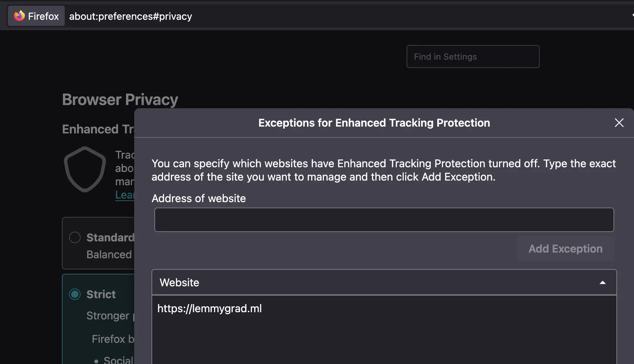Click the Address of website label

pos(199,198)
